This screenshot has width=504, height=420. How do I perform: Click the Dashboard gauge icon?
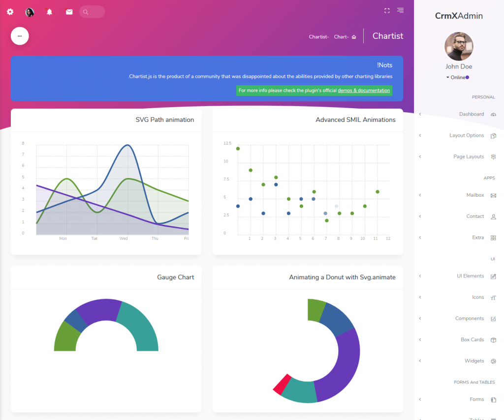pos(493,114)
